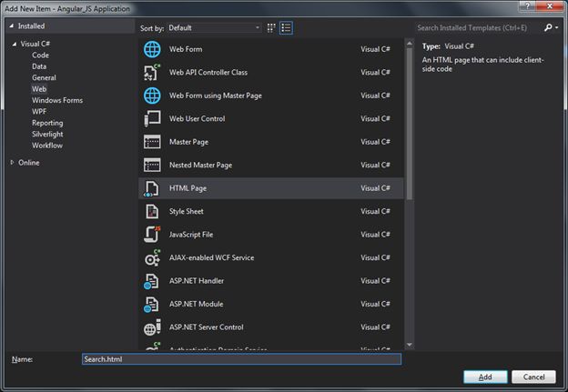568x392 pixels.
Task: Click the search magnifier icon
Action: pyautogui.click(x=548, y=27)
